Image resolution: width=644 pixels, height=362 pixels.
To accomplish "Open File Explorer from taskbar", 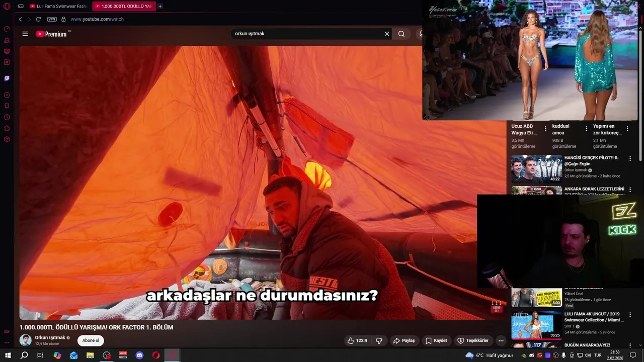I will click(90, 355).
